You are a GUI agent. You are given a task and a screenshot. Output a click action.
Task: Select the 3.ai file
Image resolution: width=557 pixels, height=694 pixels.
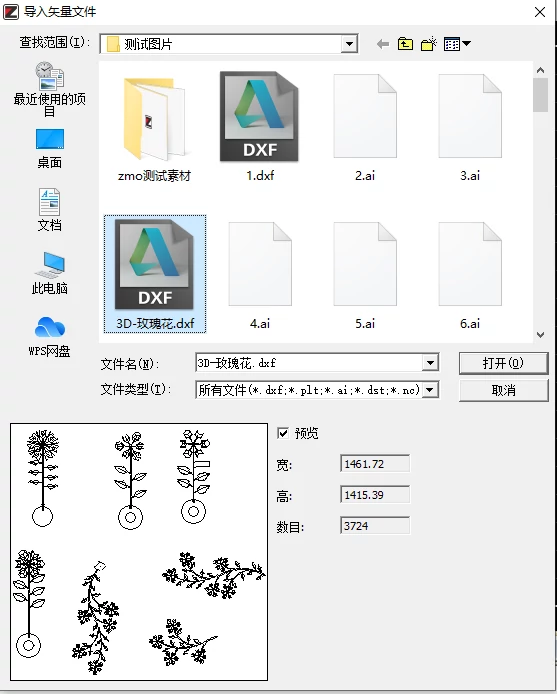tap(470, 127)
